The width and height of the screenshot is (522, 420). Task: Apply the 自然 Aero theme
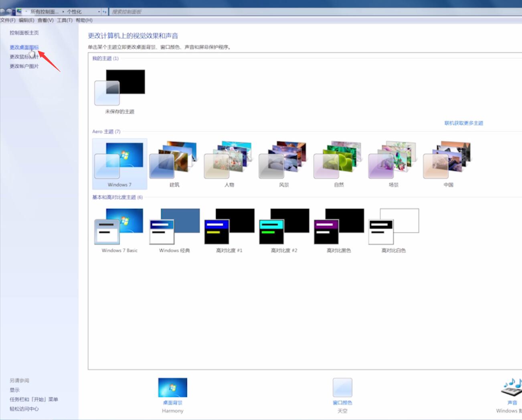339,164
